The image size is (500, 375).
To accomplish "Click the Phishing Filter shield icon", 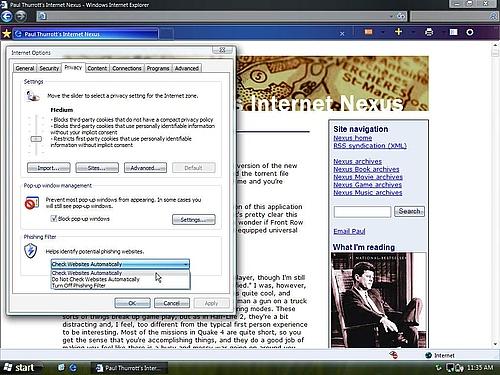I will [x=31, y=251].
